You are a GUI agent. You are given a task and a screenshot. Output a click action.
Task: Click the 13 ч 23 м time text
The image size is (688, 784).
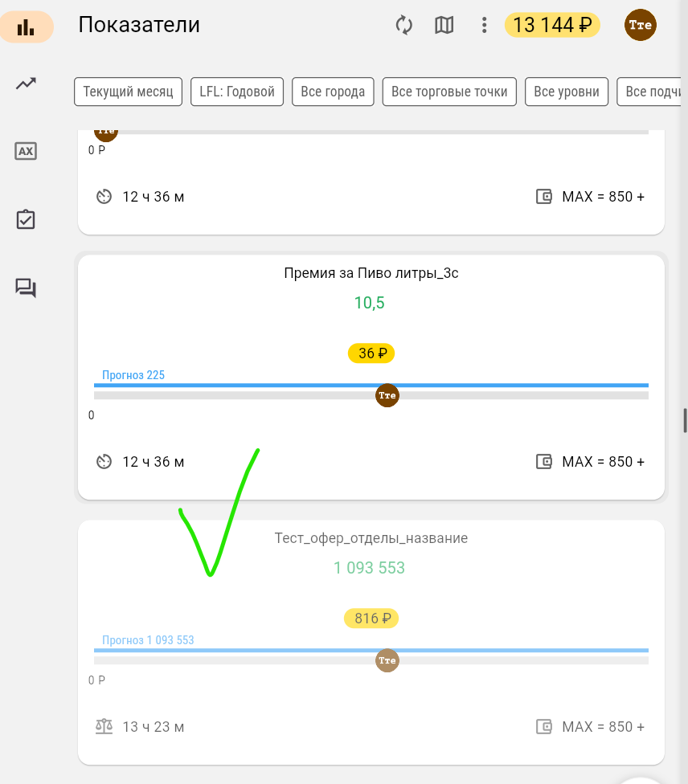(x=153, y=727)
